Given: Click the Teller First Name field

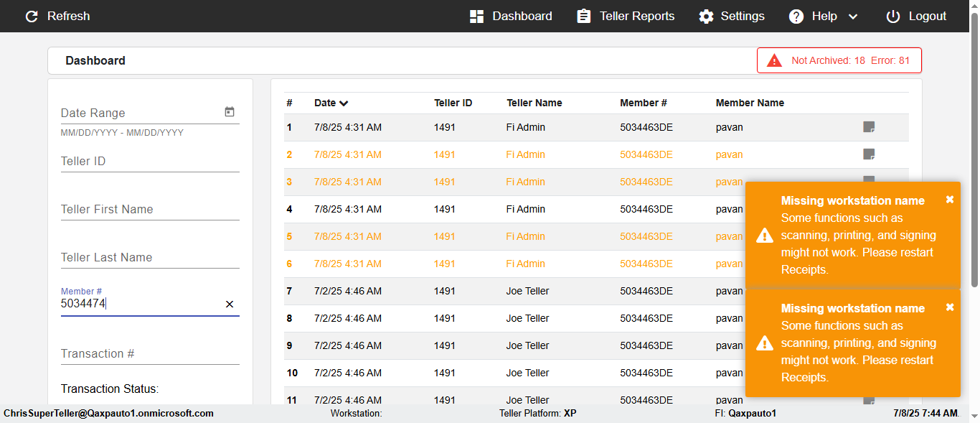Looking at the screenshot, I should [149, 210].
